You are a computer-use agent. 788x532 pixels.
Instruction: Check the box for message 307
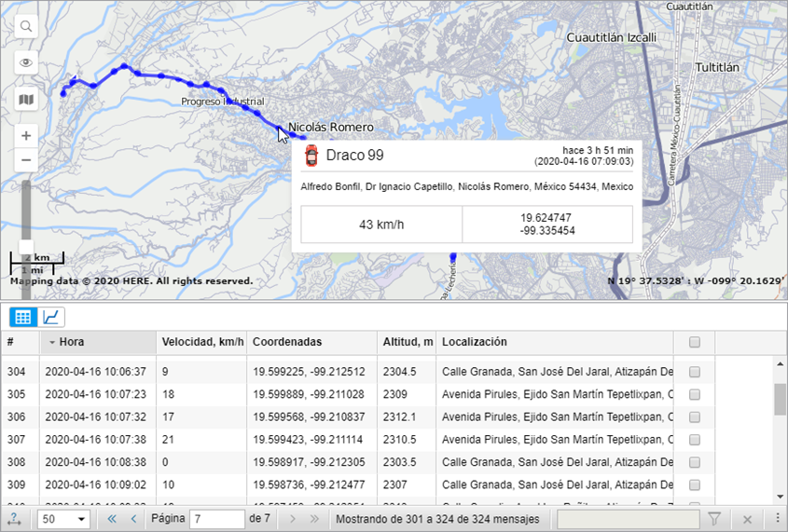point(695,440)
